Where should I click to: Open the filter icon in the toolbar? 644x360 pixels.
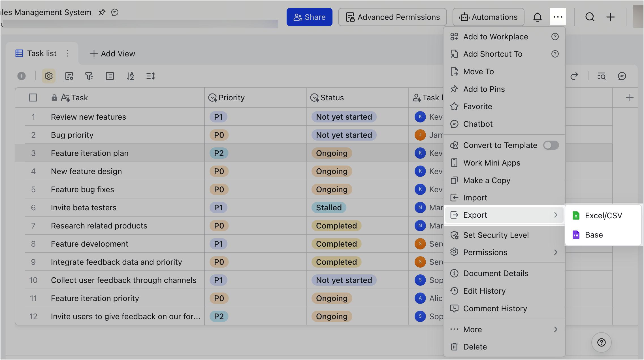pos(89,76)
